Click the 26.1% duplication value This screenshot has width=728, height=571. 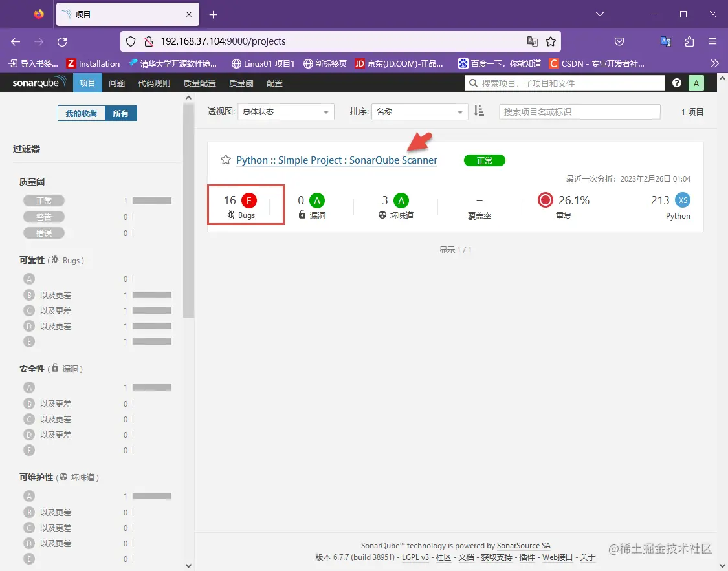tap(574, 200)
